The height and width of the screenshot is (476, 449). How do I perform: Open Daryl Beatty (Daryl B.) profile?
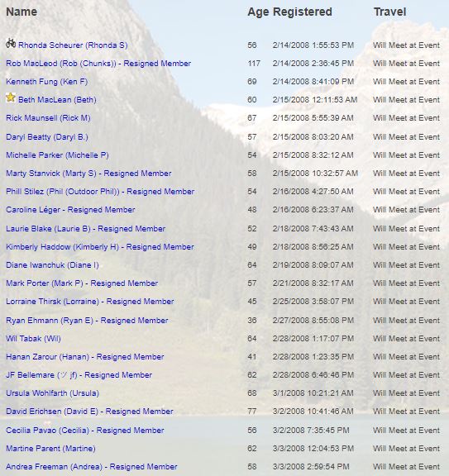pyautogui.click(x=47, y=137)
